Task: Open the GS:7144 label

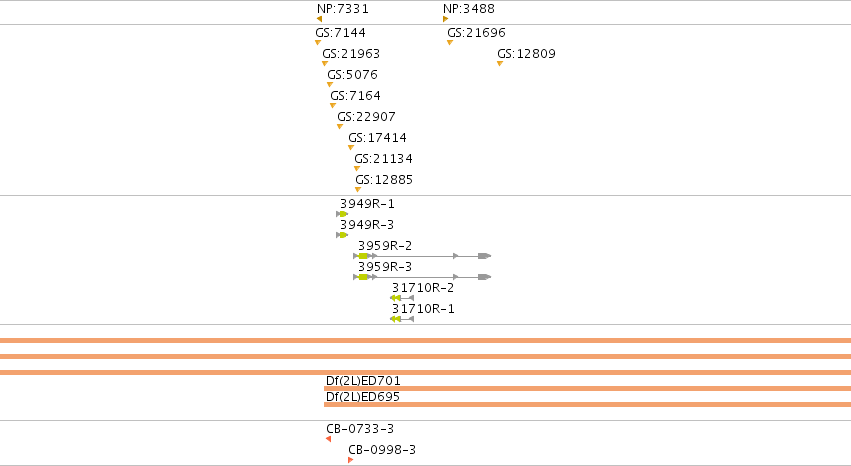Action: tap(341, 33)
